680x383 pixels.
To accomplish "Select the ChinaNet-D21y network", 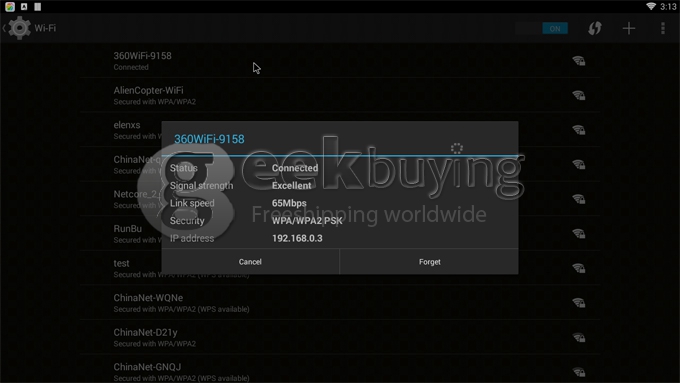I will [340, 337].
